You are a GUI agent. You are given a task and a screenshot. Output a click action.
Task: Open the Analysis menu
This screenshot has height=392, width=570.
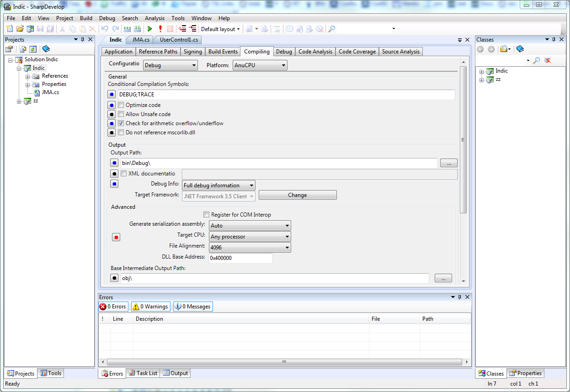click(x=154, y=18)
